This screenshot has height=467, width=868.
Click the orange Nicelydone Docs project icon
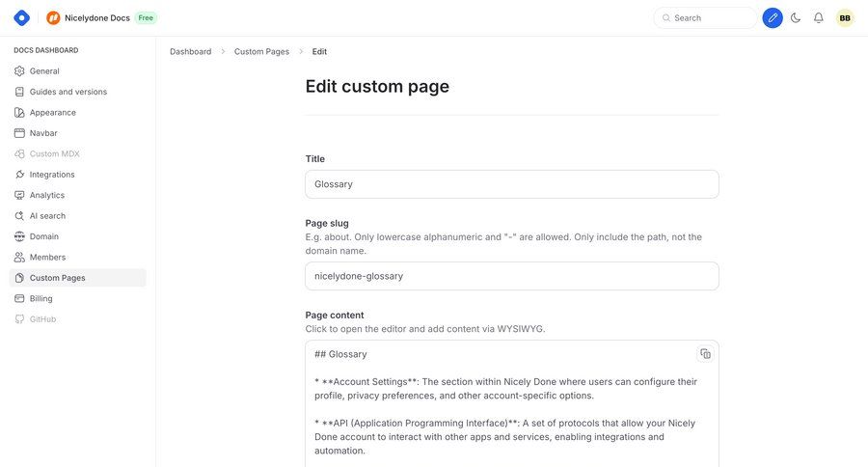pyautogui.click(x=53, y=17)
